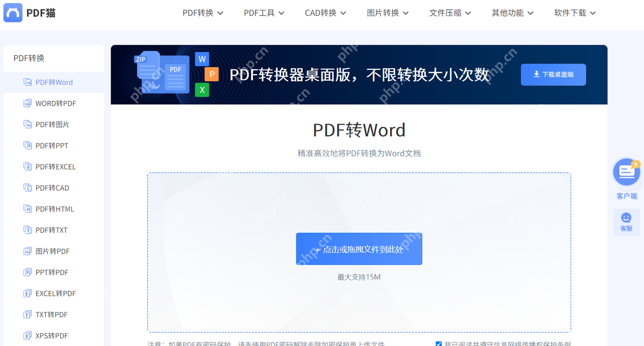Click the PDF转TXT sidebar icon

point(27,230)
